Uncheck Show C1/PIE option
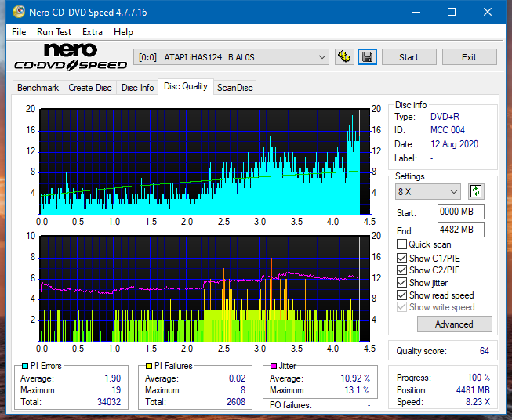Screen dimensions: 512x420 click(401, 258)
